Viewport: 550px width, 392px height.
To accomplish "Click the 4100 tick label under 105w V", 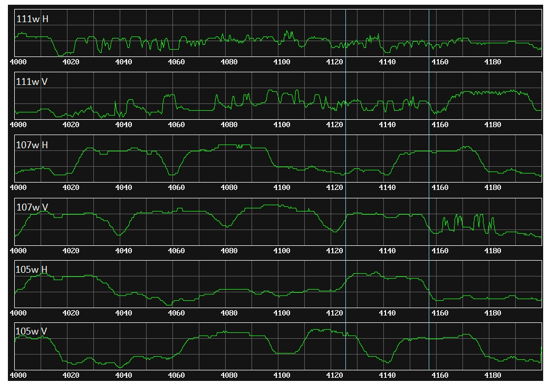I will pos(282,376).
